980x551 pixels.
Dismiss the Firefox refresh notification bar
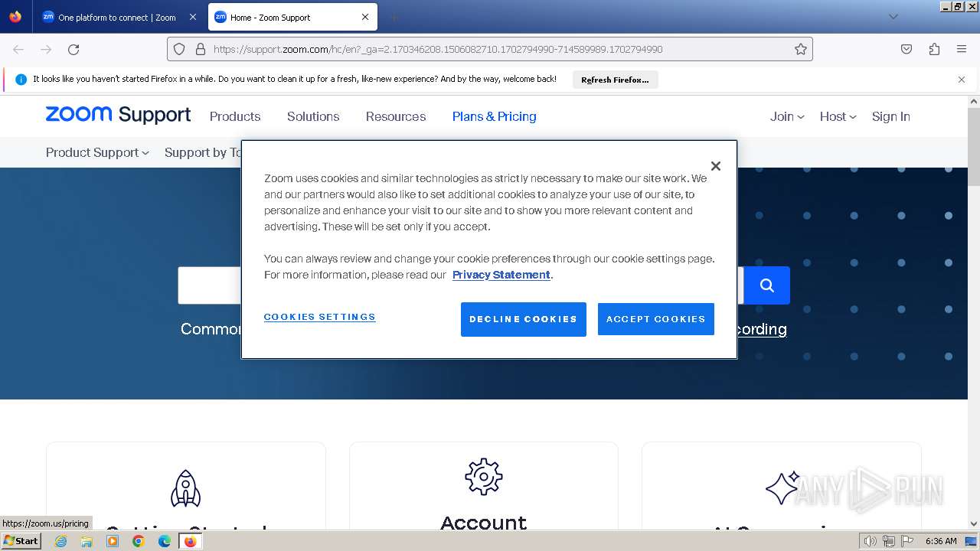click(x=962, y=80)
